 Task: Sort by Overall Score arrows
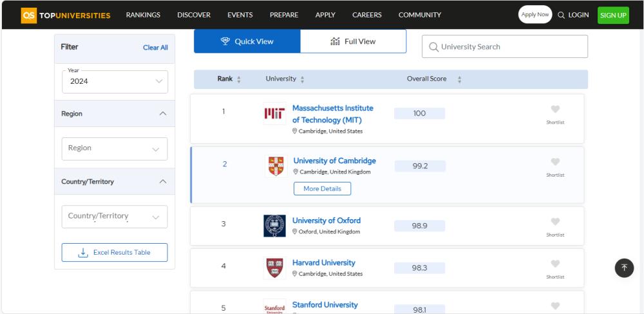(x=459, y=79)
